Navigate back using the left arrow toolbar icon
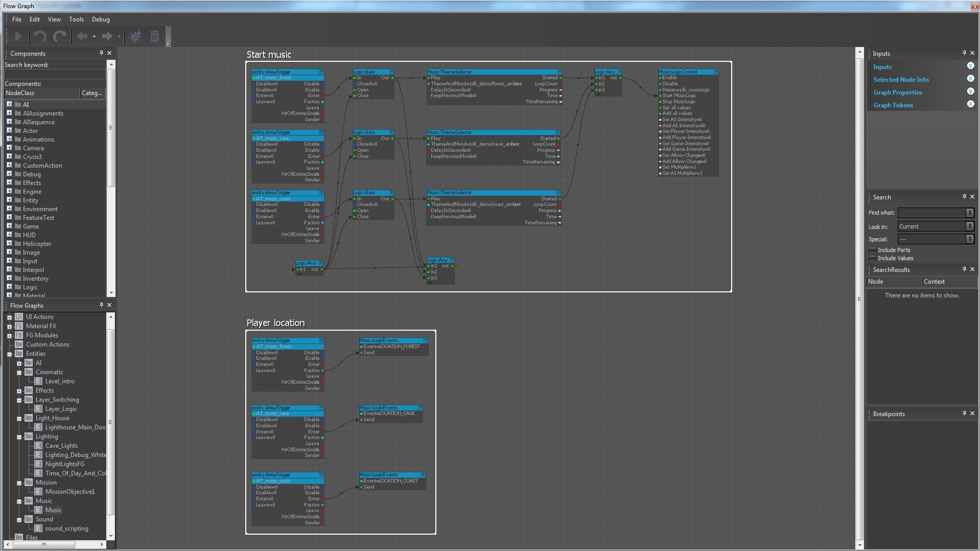The width and height of the screenshot is (980, 551). (x=82, y=36)
